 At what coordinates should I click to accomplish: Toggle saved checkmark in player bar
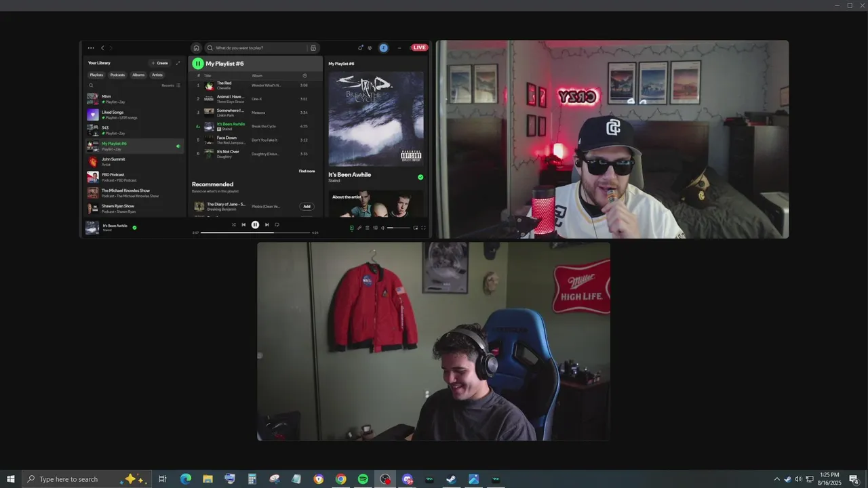pos(134,228)
